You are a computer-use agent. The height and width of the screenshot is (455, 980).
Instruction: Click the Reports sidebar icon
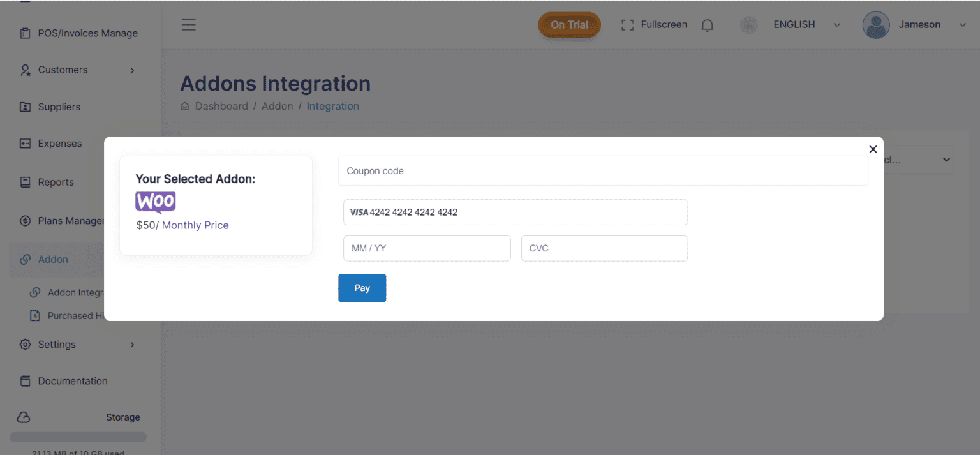pos(25,182)
